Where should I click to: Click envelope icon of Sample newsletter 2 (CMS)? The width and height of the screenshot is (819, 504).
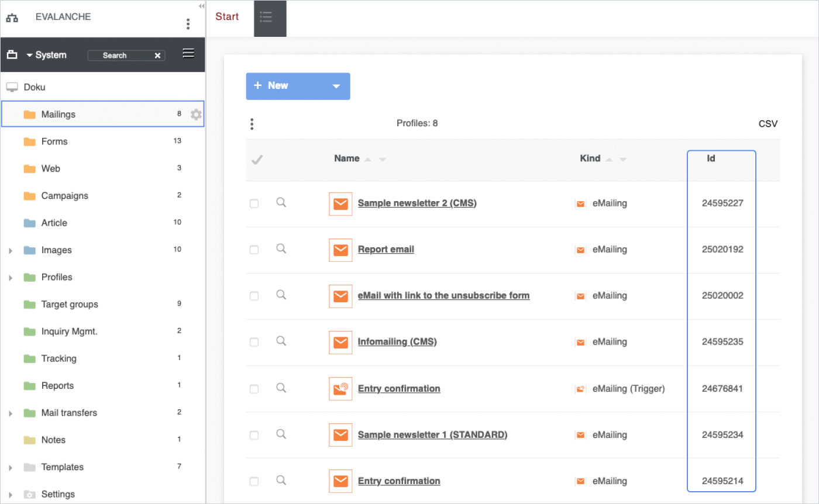(x=340, y=203)
